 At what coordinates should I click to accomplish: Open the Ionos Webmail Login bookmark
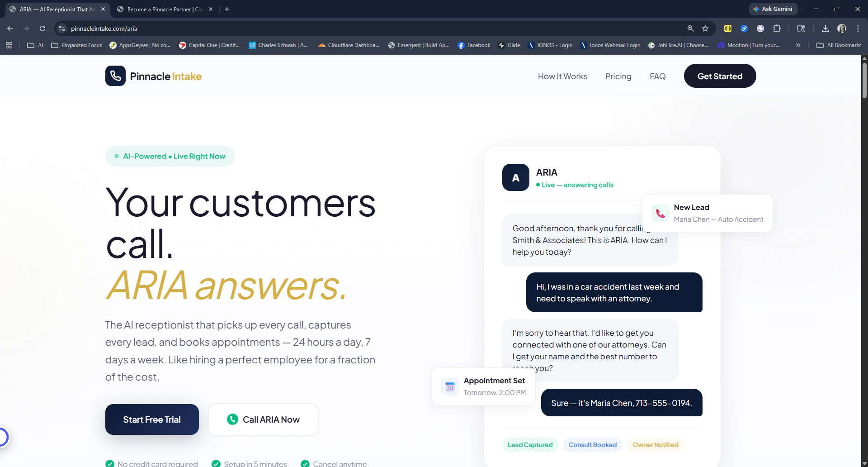610,45
